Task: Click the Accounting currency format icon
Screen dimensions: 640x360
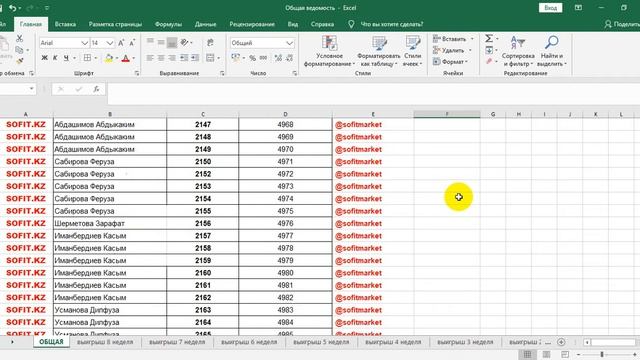Action: pos(236,58)
